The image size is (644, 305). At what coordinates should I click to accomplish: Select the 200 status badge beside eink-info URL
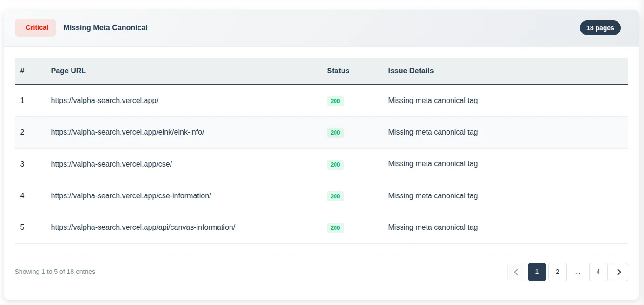(x=335, y=132)
